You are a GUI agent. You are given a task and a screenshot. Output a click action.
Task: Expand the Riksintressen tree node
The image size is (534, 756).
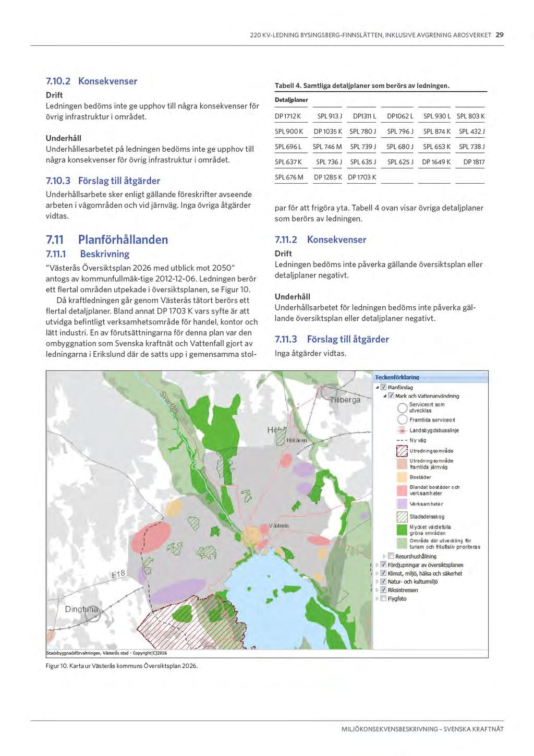coord(378,590)
